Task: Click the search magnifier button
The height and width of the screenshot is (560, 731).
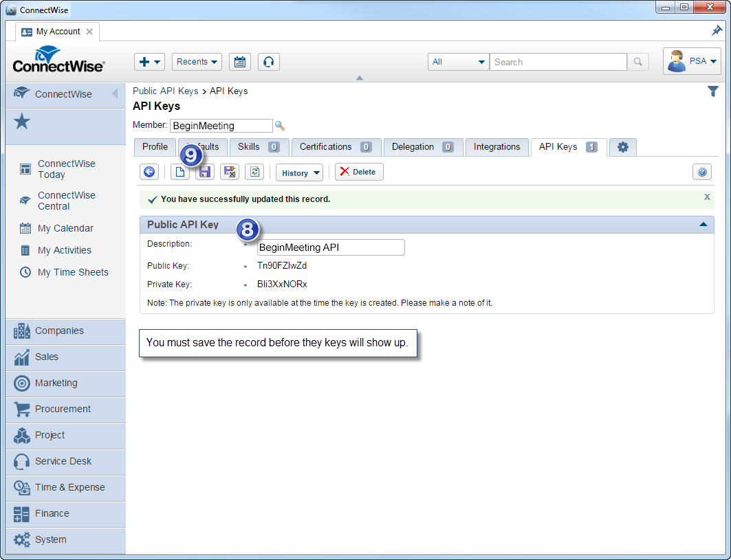Action: (637, 62)
